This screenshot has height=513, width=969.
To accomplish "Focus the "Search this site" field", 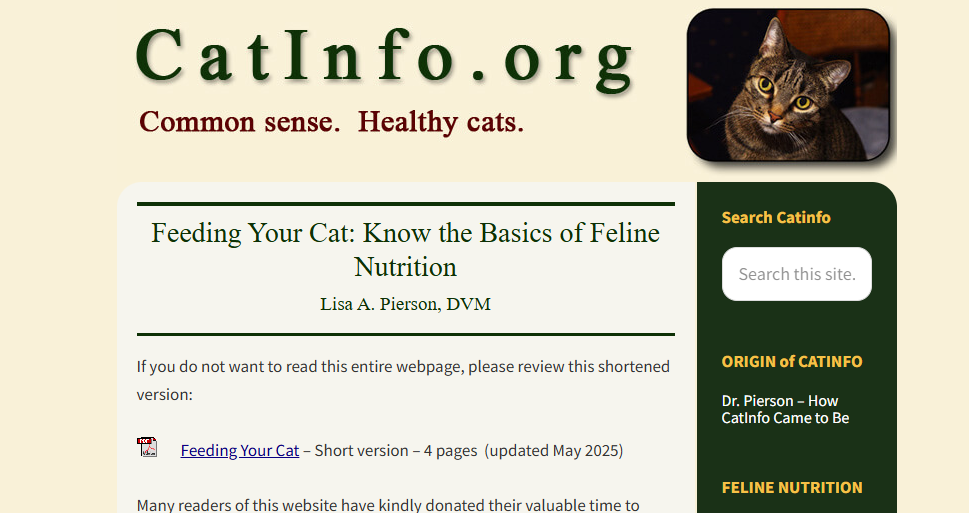I will (797, 274).
